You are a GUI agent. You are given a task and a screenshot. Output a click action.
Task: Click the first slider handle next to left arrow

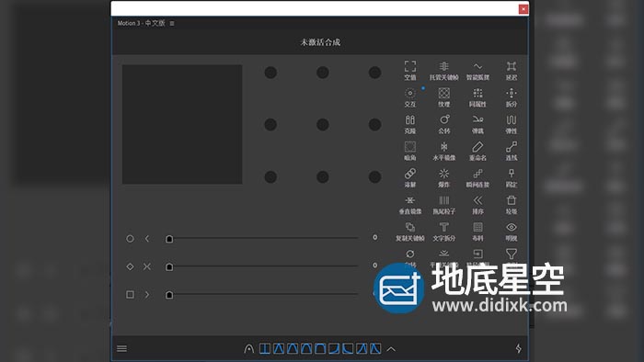click(168, 239)
